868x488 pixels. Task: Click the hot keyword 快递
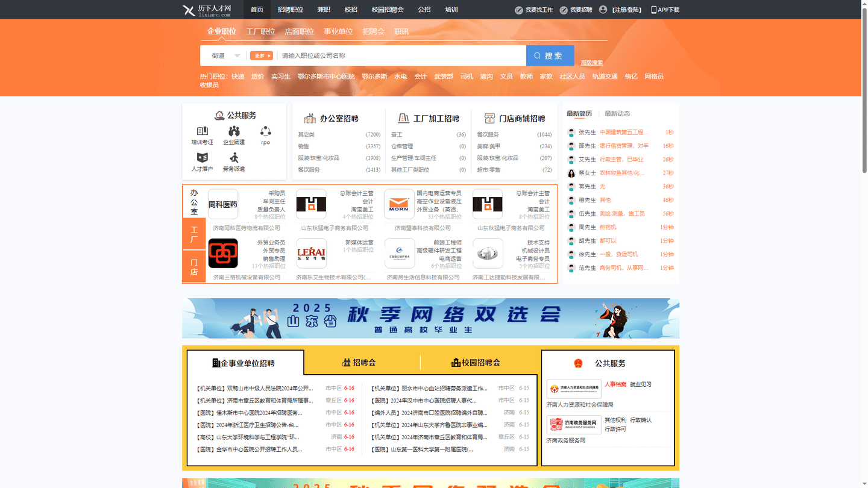pyautogui.click(x=238, y=77)
